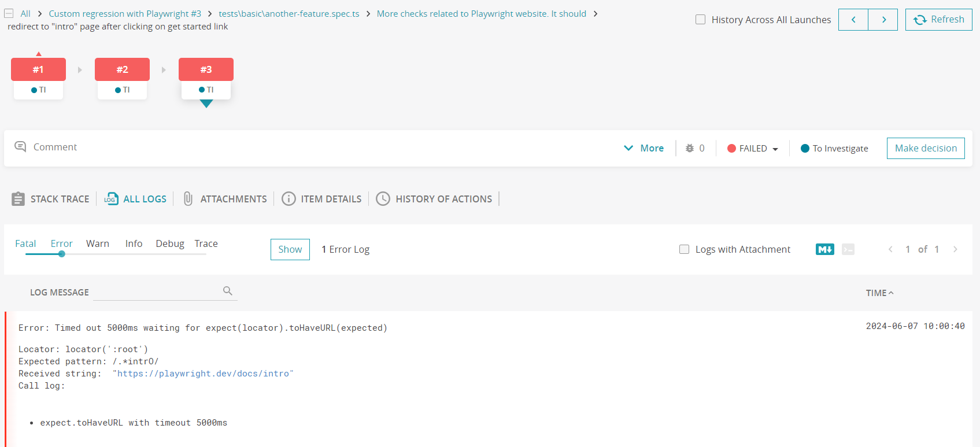Open playwright.dev/docs/intro link in log

point(205,374)
